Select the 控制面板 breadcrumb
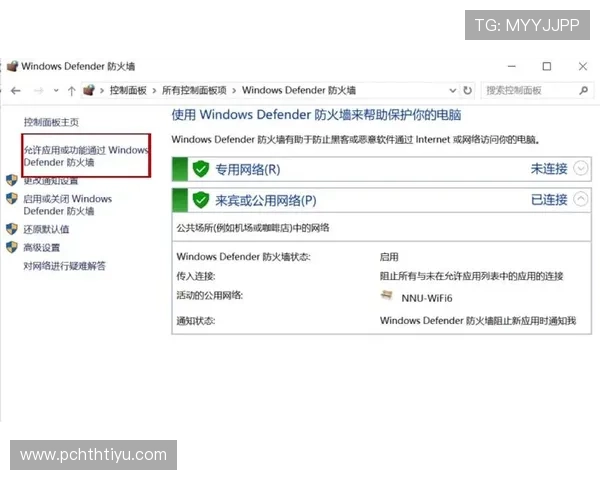This screenshot has height=480, width=600. click(128, 90)
